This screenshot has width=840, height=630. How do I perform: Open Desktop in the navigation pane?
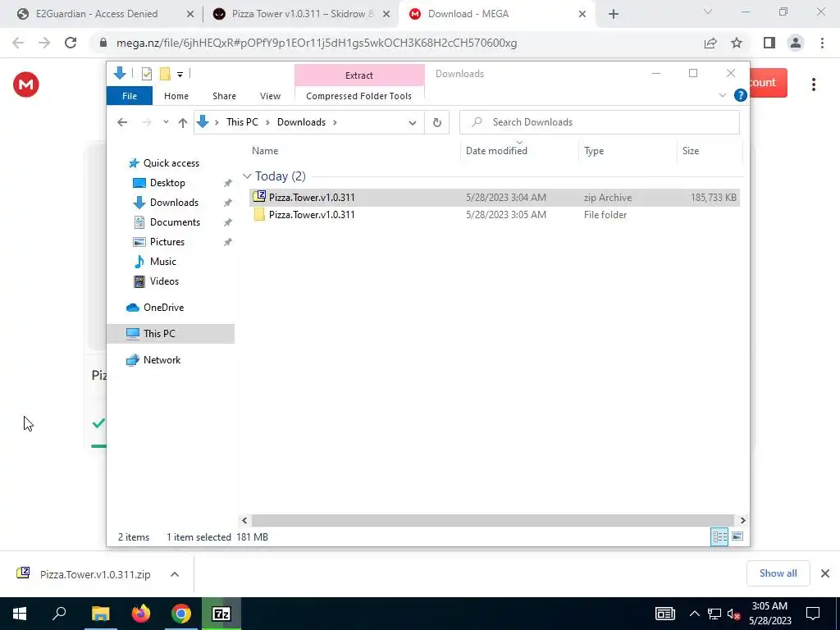167,183
